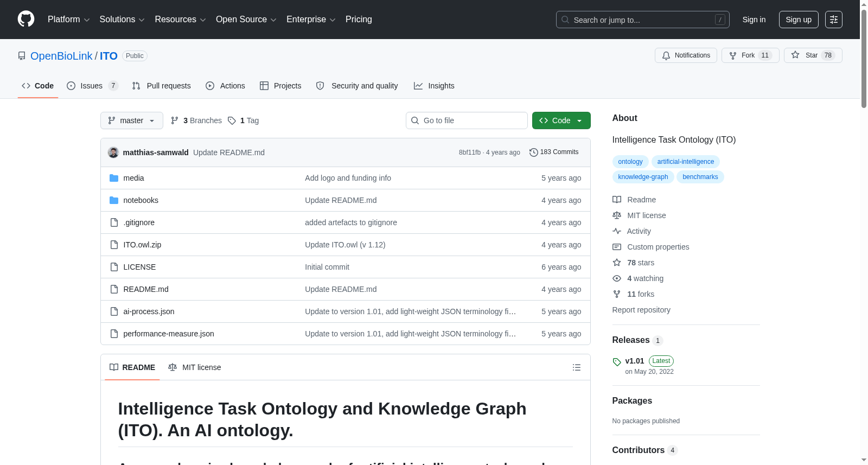
Task: Select the knowledge-graph topic tag
Action: tap(643, 177)
